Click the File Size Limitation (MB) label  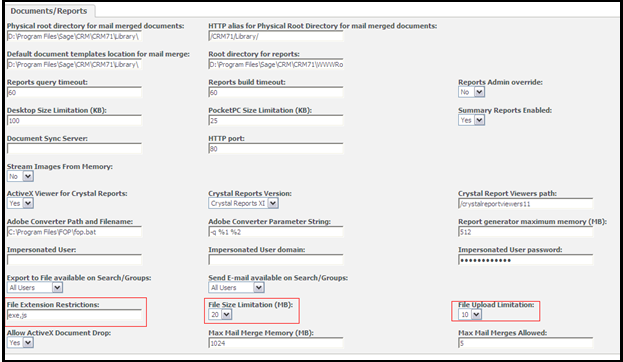pos(251,305)
